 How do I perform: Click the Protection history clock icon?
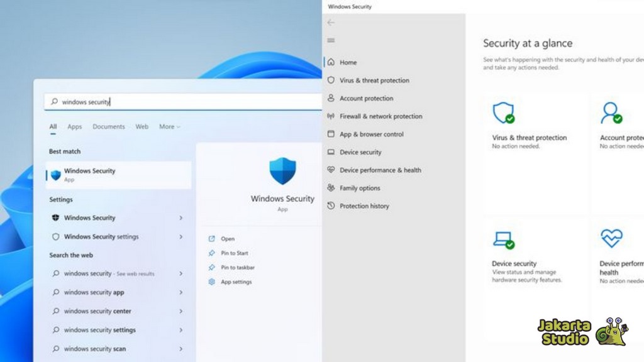tap(331, 206)
